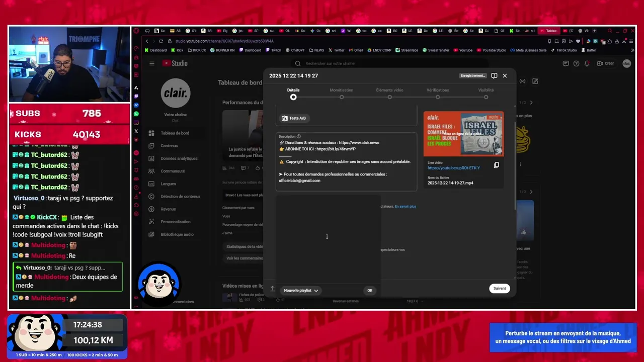Open Personnalisation in the sidebar
The height and width of the screenshot is (362, 644).
click(x=175, y=222)
